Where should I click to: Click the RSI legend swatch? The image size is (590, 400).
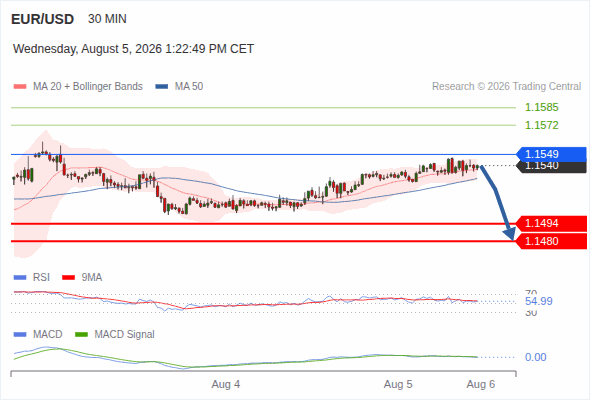20,278
